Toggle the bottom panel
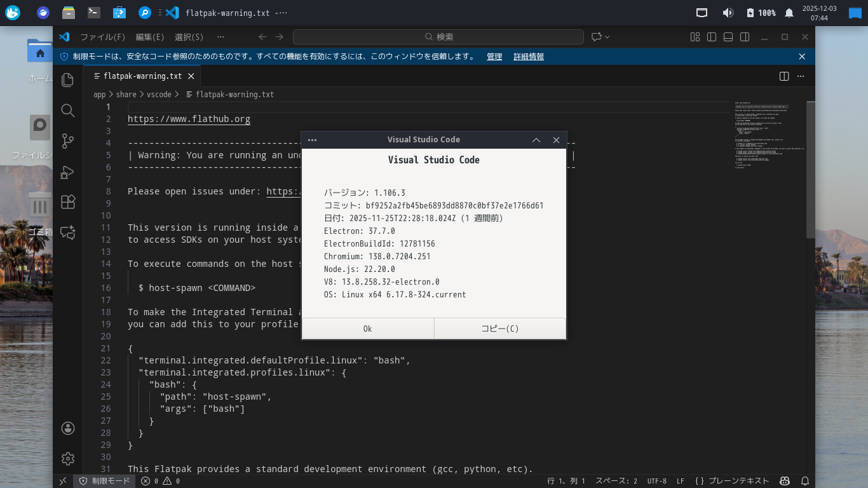 (728, 37)
